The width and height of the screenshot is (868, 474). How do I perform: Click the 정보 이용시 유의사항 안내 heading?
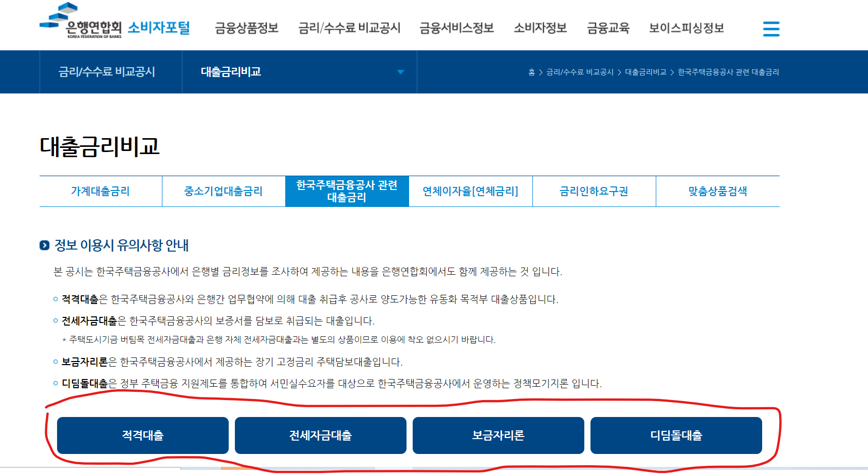(122, 245)
